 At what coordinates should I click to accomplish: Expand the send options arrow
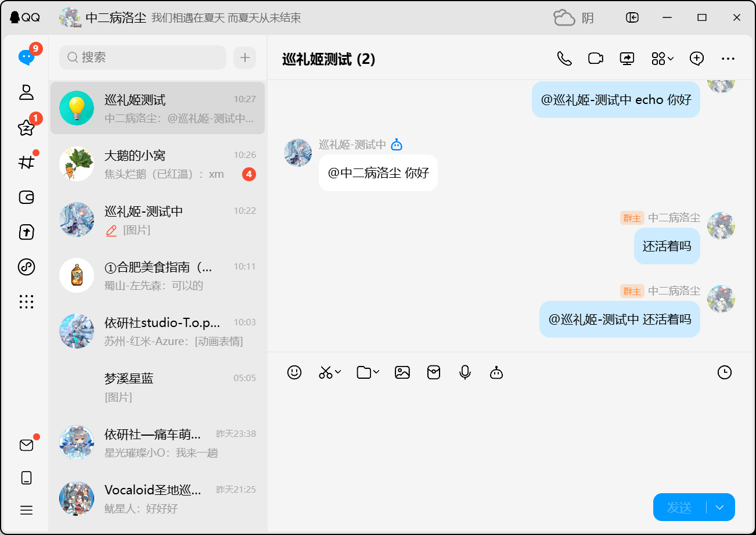(x=720, y=507)
